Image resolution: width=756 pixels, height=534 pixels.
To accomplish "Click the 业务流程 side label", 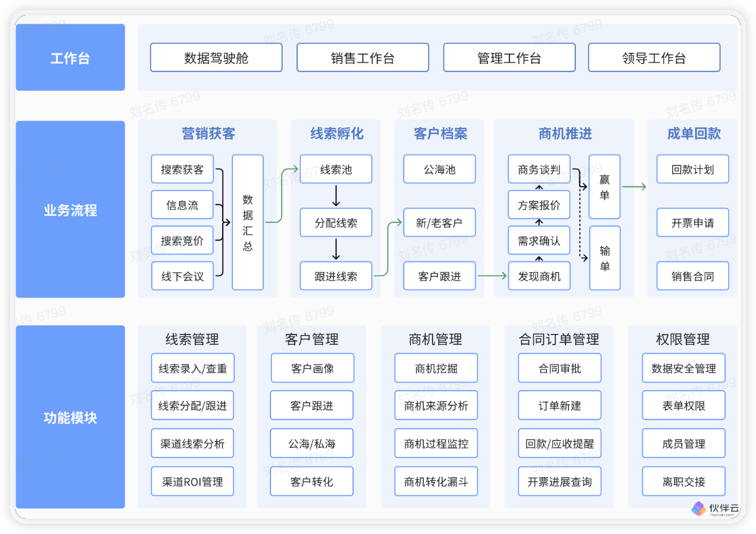I will [x=70, y=209].
